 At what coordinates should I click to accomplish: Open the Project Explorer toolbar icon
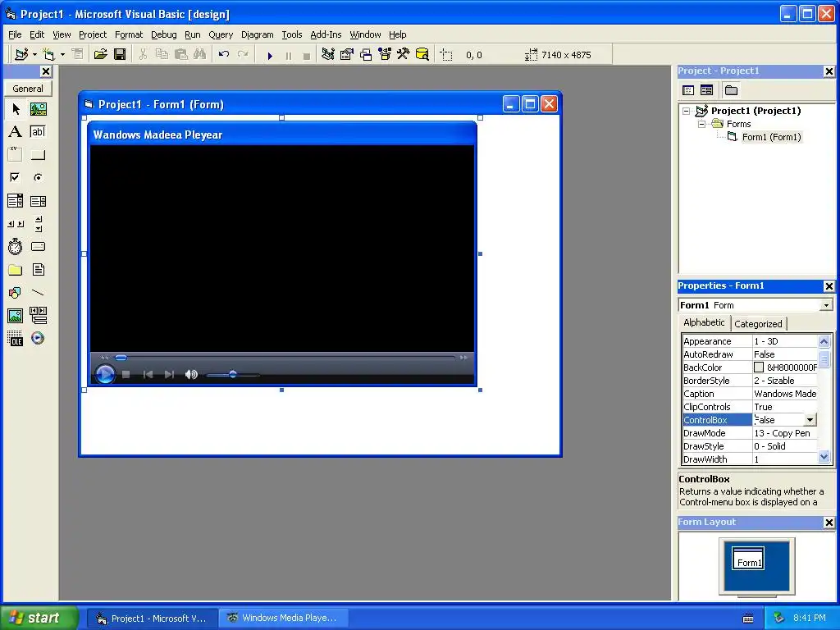pyautogui.click(x=328, y=55)
